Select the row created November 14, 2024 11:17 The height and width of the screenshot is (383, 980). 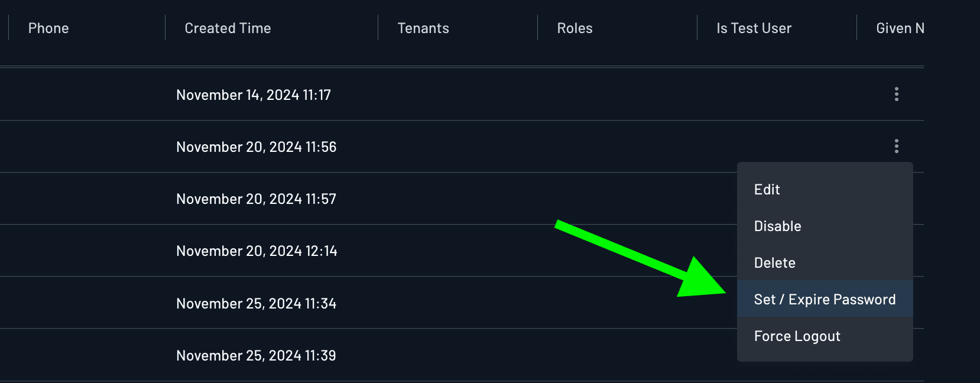[254, 95]
